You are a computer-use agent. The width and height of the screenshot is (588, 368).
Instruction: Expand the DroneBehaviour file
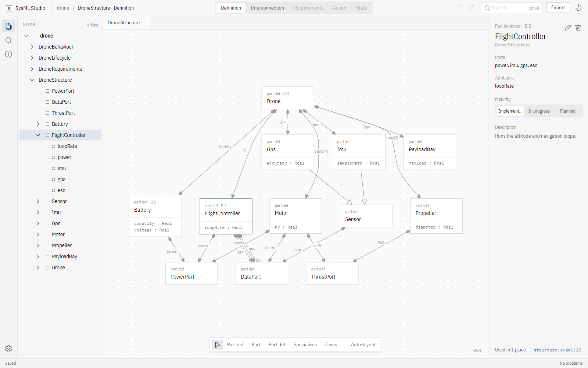pyautogui.click(x=32, y=47)
